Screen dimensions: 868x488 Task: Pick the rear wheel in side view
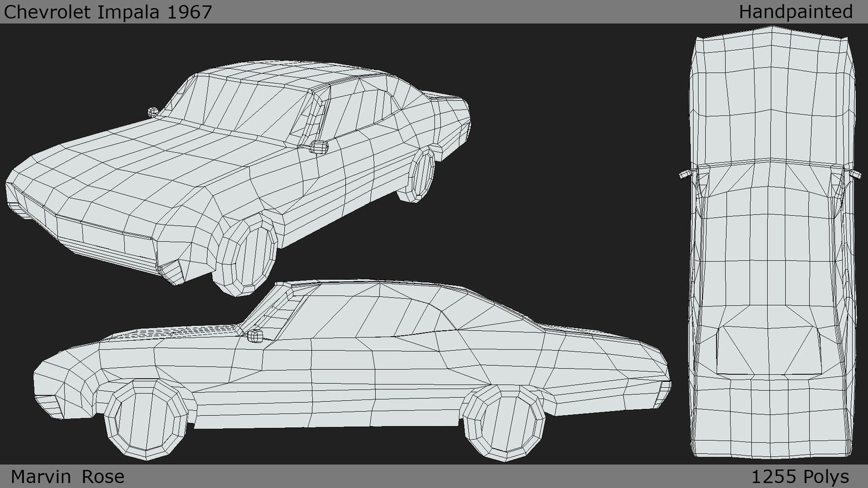coord(504,423)
